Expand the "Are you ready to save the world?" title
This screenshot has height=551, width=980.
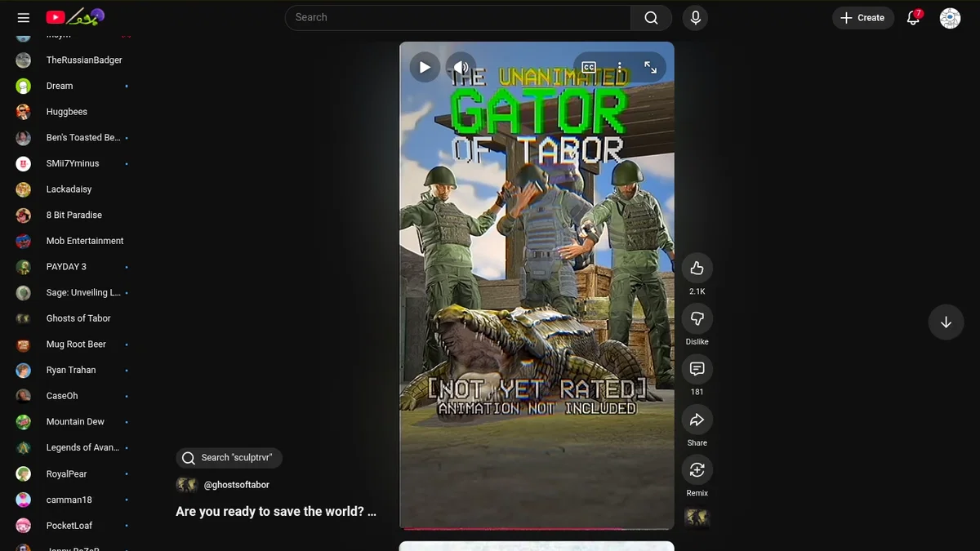point(276,512)
